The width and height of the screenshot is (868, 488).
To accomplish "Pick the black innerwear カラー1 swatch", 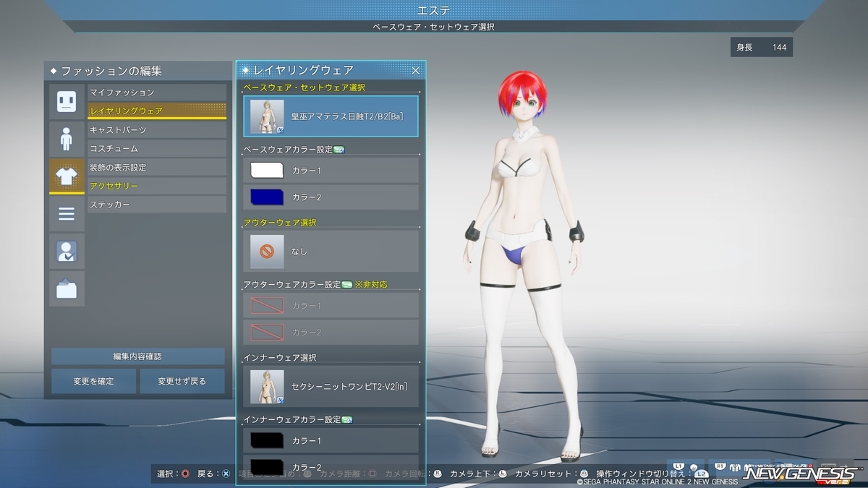I will click(x=267, y=440).
